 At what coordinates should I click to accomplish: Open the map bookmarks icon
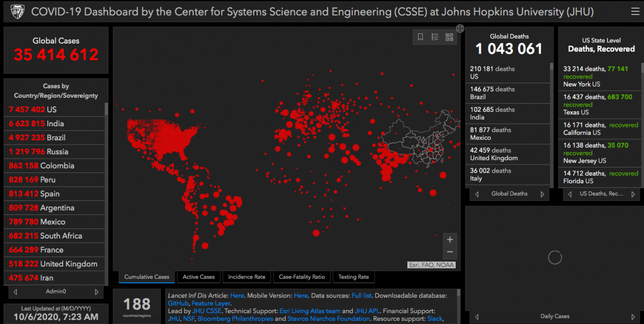point(421,37)
